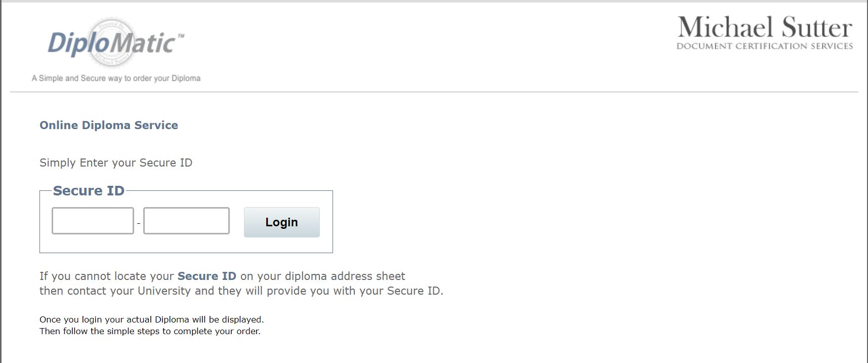Click the dash between Secure ID fields
The width and height of the screenshot is (868, 363).
pyautogui.click(x=139, y=223)
